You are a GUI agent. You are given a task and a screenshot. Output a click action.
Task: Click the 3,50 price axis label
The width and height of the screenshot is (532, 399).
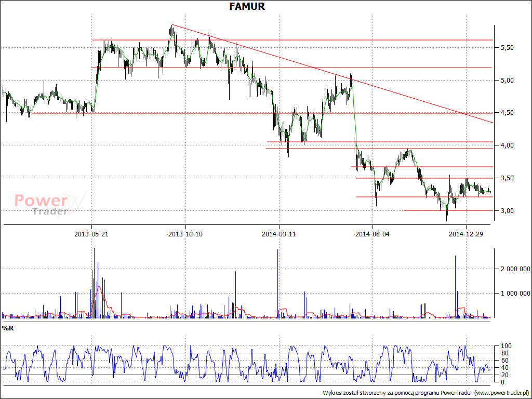tap(507, 178)
